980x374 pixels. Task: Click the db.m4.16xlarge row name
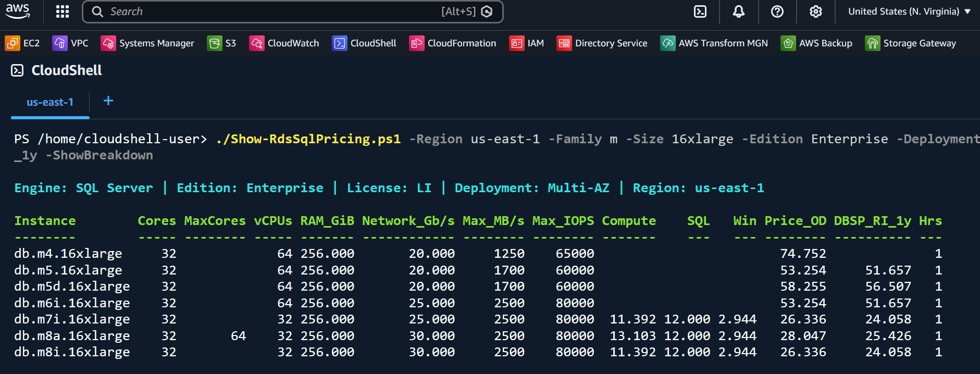[x=68, y=254]
